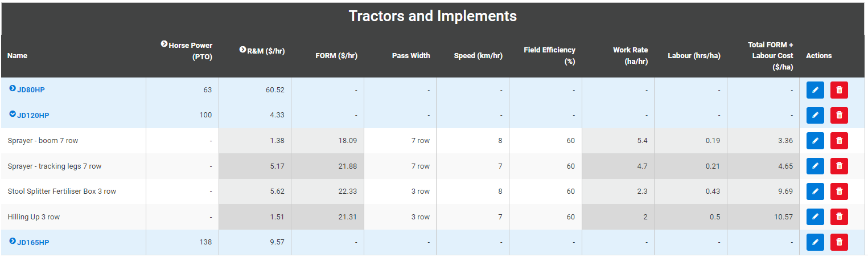
Task: Delete Hilling Up 3 row implement
Action: point(839,217)
